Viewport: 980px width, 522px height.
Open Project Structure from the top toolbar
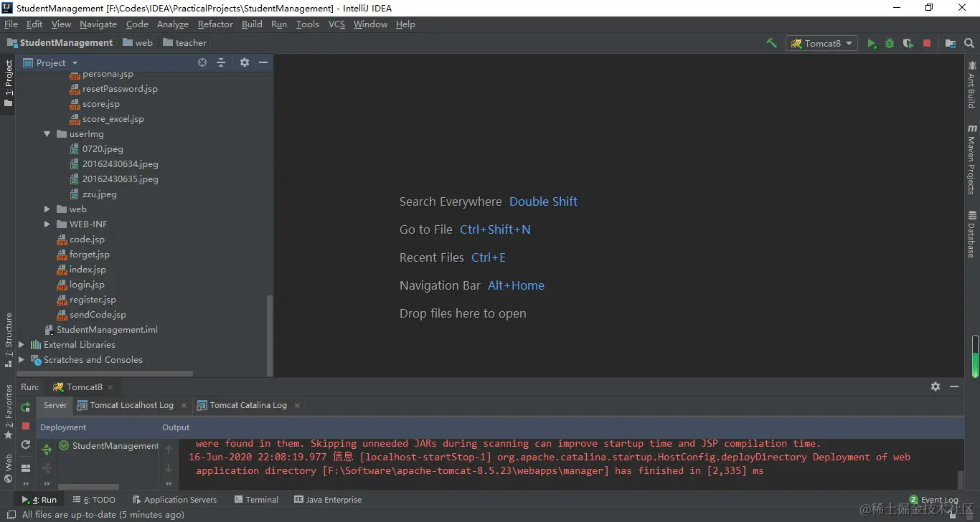(951, 43)
